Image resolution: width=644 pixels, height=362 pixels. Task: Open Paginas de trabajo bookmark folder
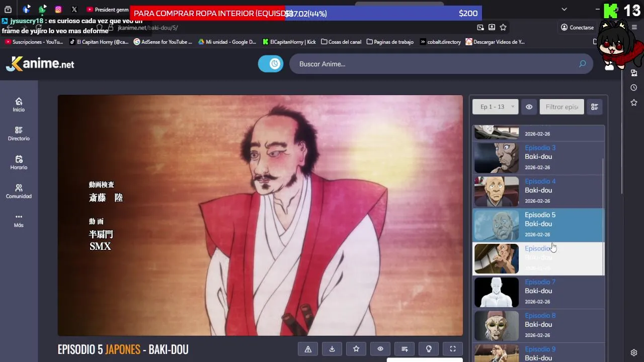pos(390,42)
